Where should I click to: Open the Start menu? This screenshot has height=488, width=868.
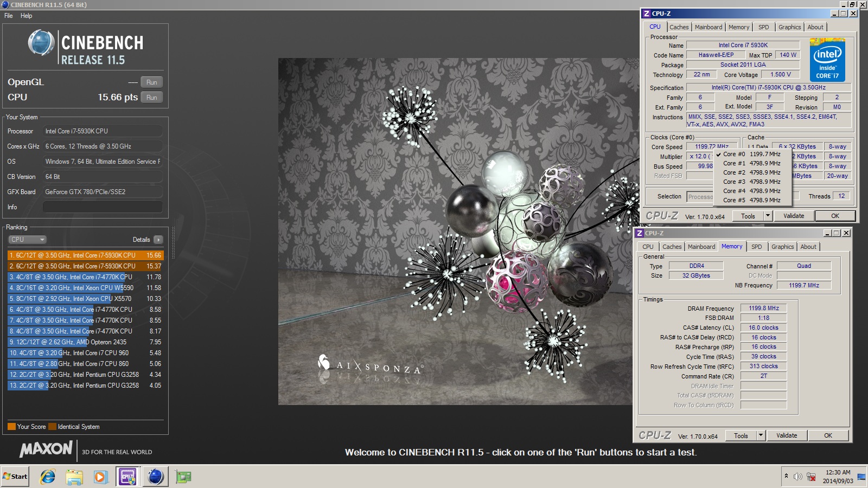coord(15,477)
